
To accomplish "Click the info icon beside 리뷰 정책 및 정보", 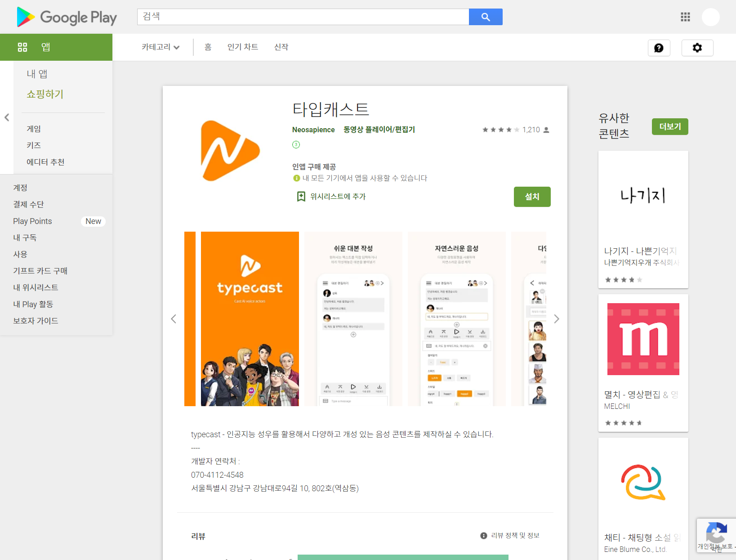I will point(484,536).
